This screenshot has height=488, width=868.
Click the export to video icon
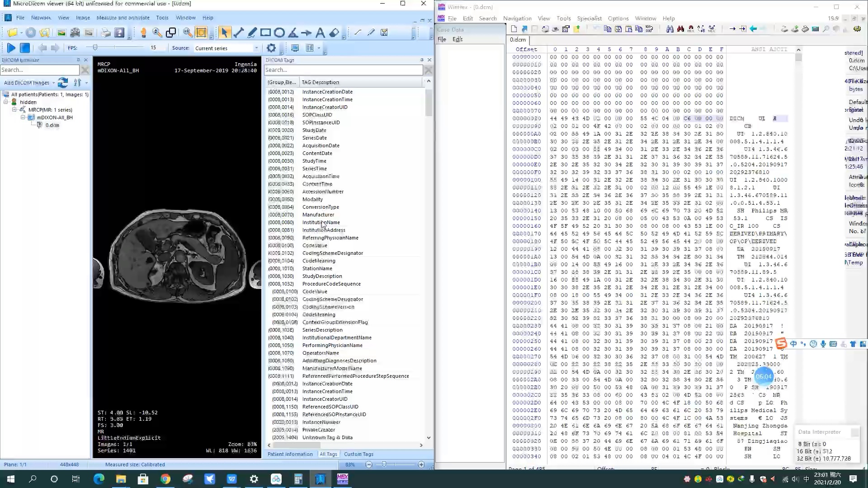75,33
